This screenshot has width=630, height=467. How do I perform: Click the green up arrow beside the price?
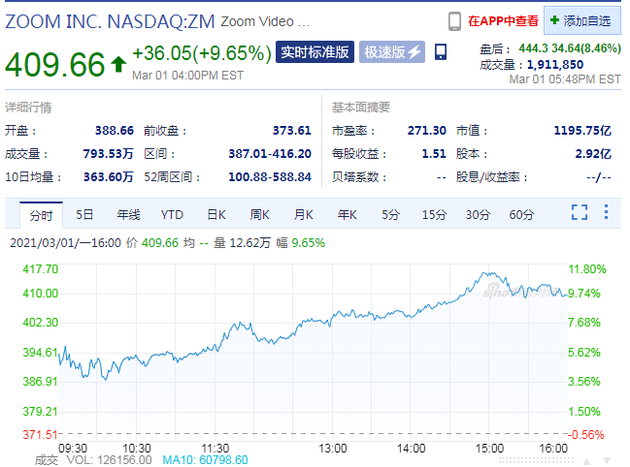pos(118,64)
